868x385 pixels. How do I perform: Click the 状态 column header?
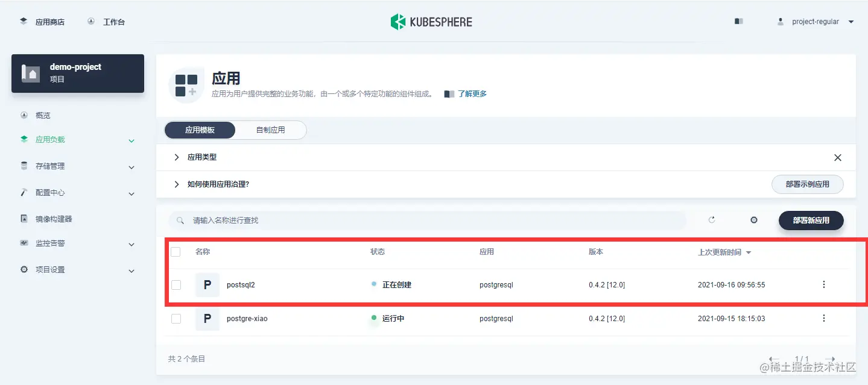[378, 252]
